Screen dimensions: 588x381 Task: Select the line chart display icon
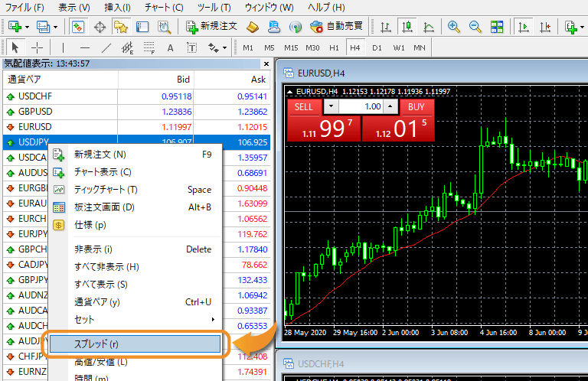[x=430, y=27]
